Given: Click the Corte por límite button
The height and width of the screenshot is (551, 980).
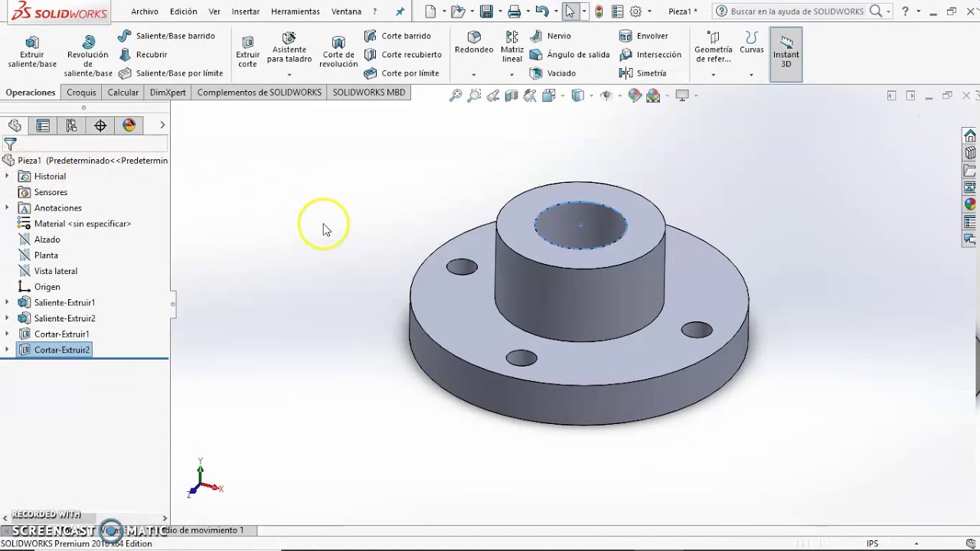Looking at the screenshot, I should [402, 73].
